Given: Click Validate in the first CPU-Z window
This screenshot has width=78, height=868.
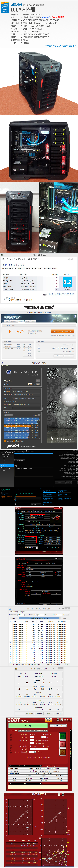Looking at the screenshot, I should pyautogui.click(x=44, y=552).
